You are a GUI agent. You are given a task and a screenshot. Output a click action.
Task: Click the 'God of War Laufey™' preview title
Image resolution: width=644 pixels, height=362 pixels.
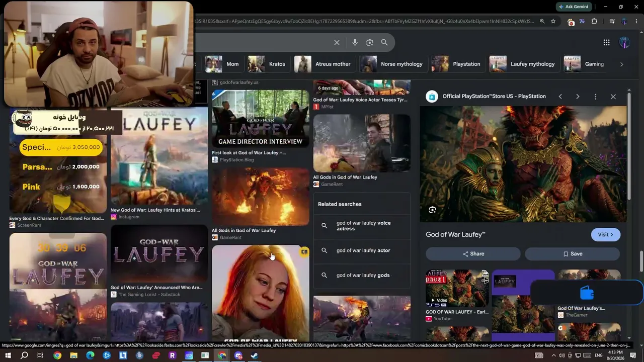pos(455,235)
